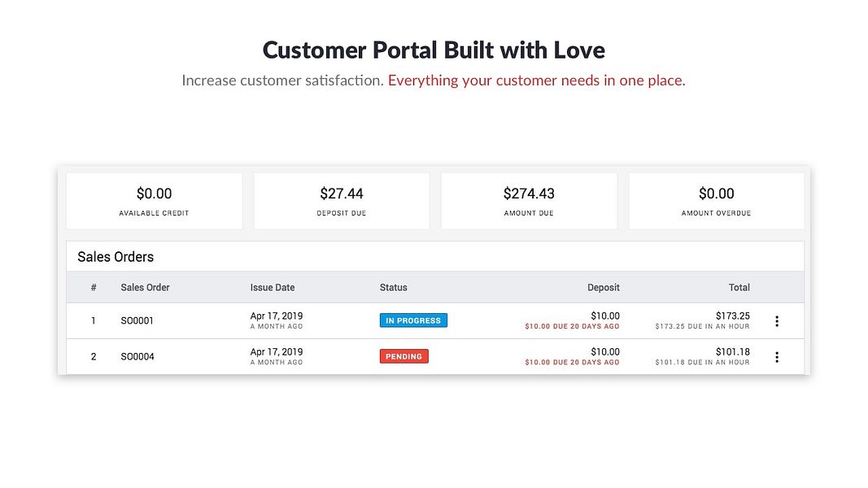Sort by the Total column header
Screen dimensions: 868x488
click(x=739, y=287)
